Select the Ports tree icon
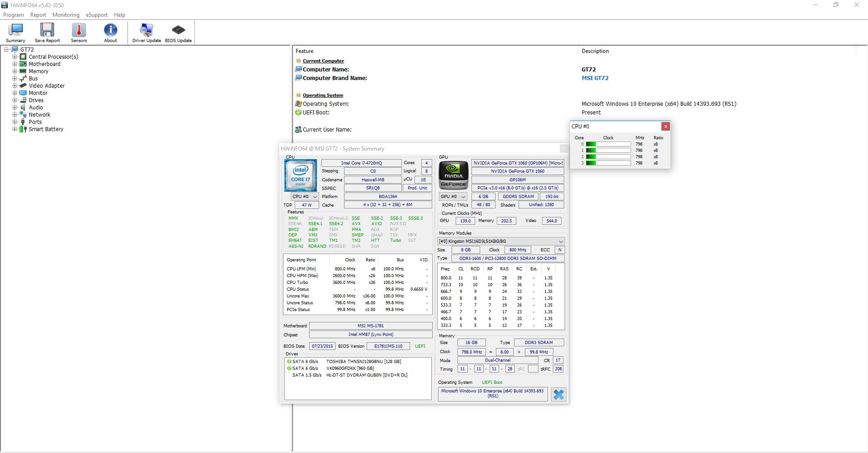The image size is (868, 453). point(23,122)
